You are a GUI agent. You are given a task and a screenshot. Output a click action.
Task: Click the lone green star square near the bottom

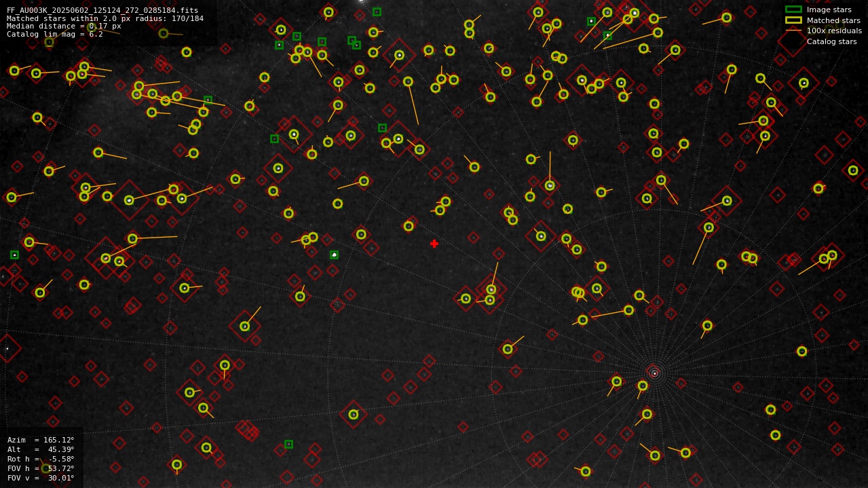(x=288, y=444)
